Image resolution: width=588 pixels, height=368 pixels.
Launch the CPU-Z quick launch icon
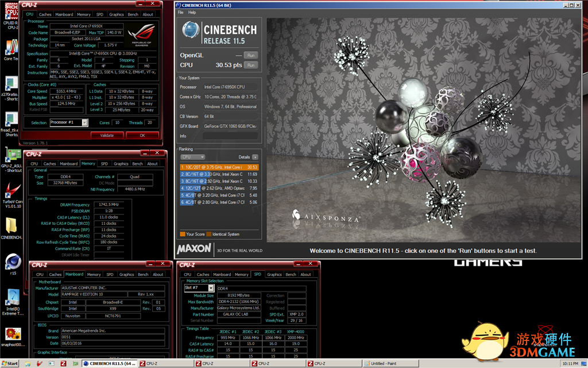pyautogui.click(x=63, y=363)
